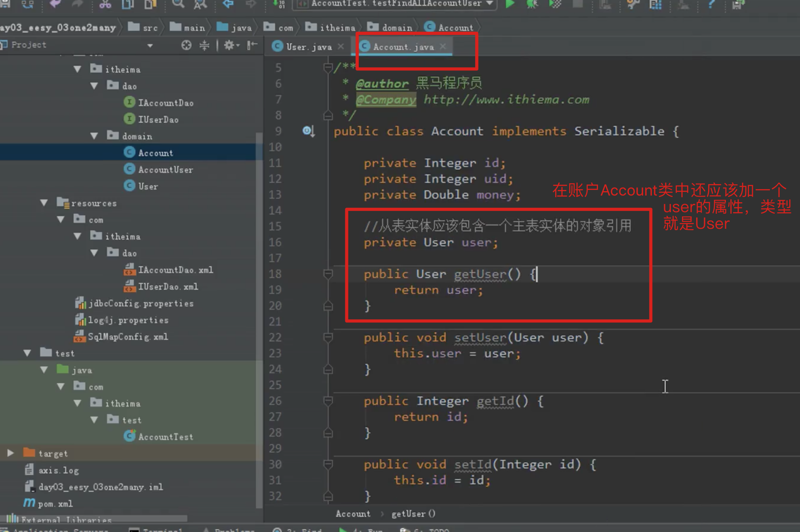Close the Account.java tab
The height and width of the screenshot is (532, 800).
pyautogui.click(x=443, y=46)
